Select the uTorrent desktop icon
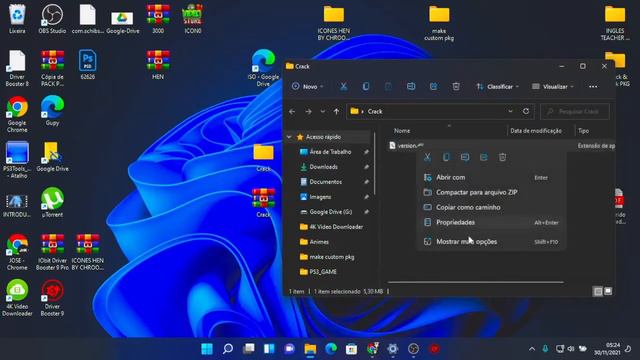The height and width of the screenshot is (360, 640). 52,202
